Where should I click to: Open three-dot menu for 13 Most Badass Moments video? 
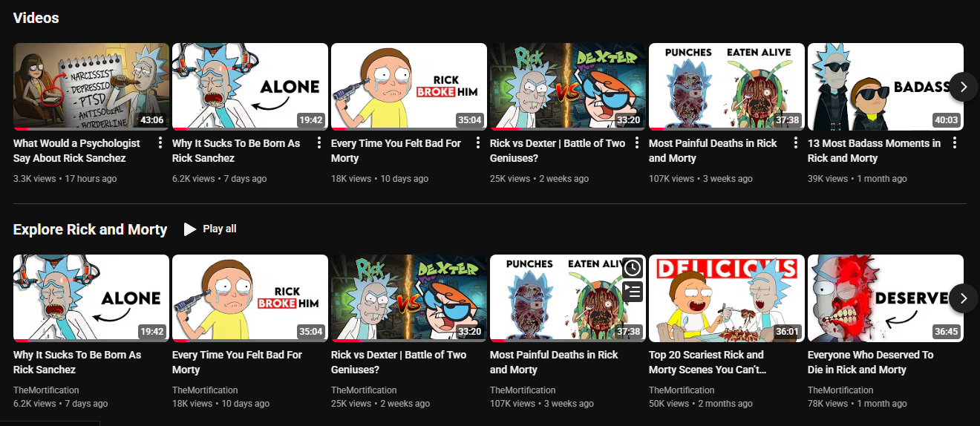tap(955, 143)
